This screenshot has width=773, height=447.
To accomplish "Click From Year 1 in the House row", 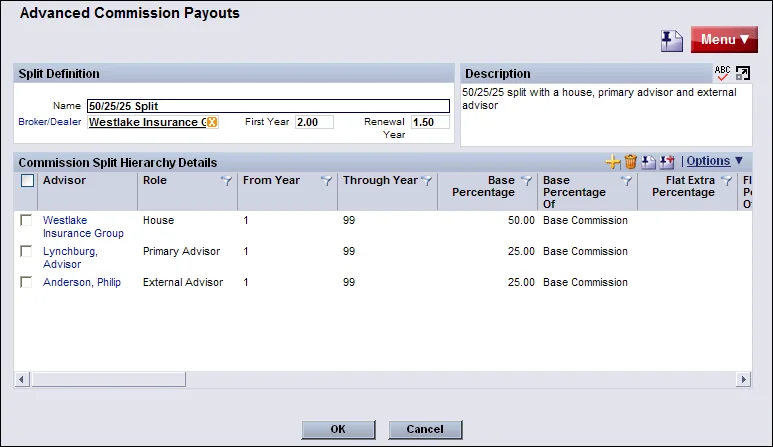I will coord(246,220).
